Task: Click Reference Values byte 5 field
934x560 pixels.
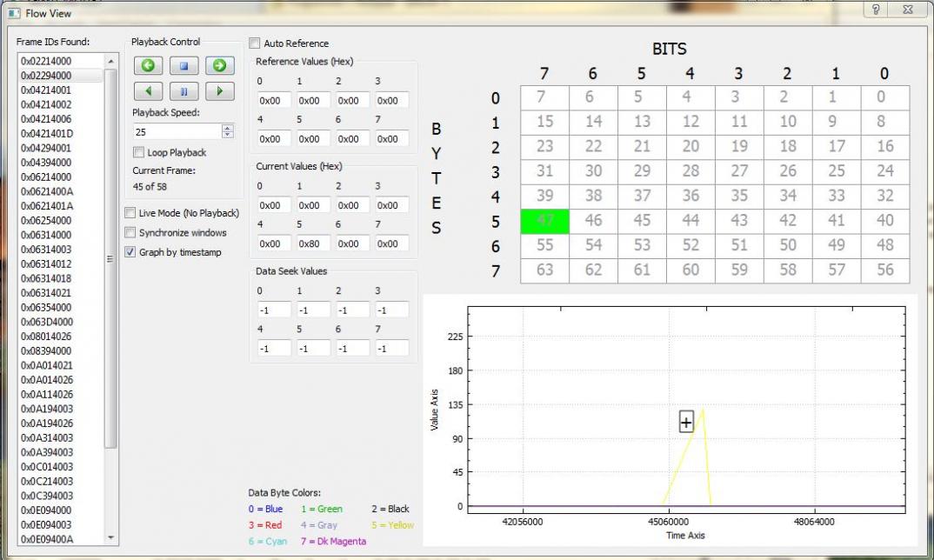Action: 313,138
